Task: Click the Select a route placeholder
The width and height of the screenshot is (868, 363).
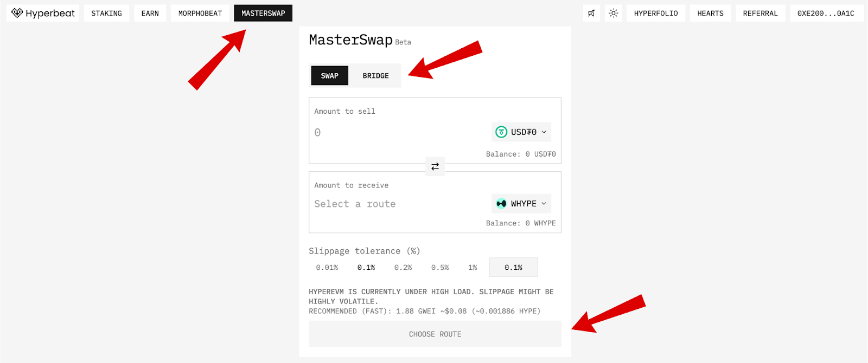Action: pyautogui.click(x=355, y=204)
